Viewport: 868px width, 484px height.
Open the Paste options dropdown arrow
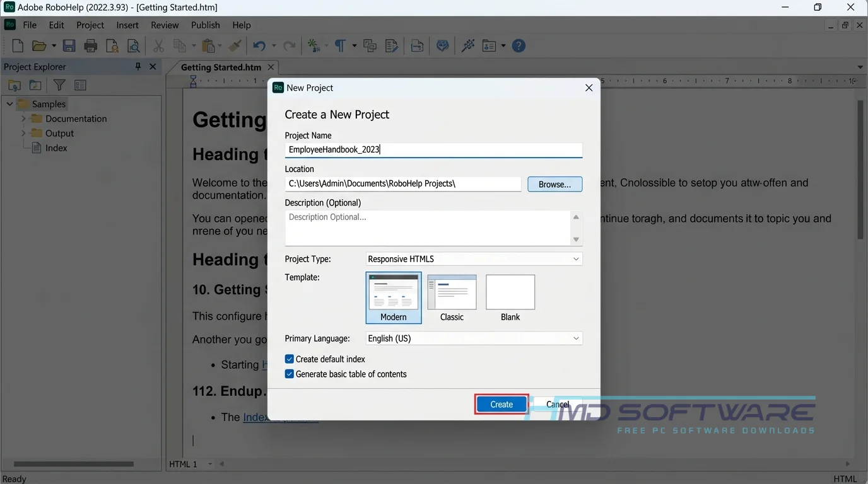click(x=220, y=46)
